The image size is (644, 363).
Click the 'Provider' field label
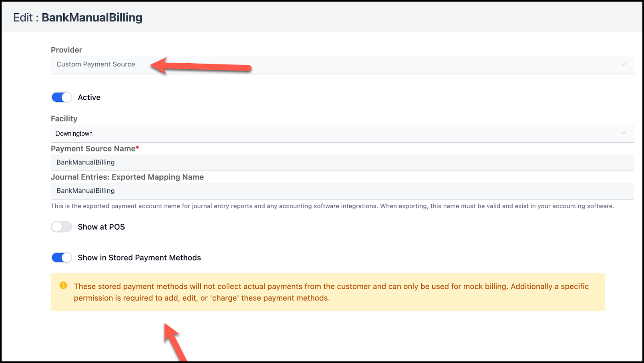coord(66,50)
